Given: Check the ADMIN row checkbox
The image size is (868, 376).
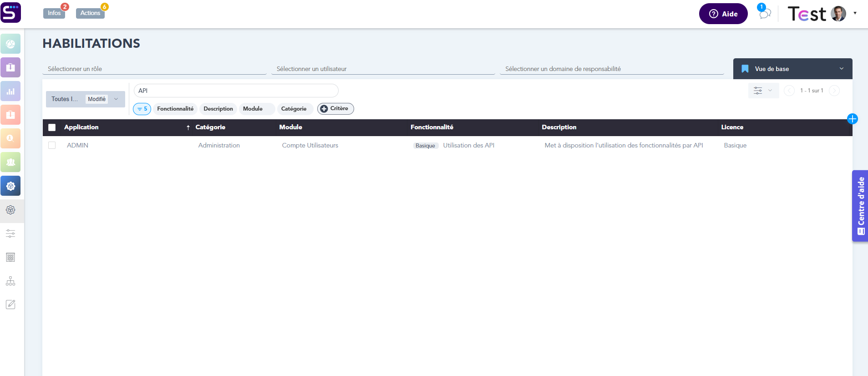Looking at the screenshot, I should 52,145.
